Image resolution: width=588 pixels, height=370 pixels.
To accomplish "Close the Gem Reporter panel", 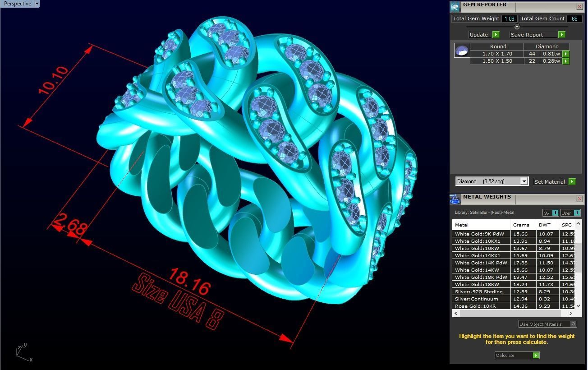I will pyautogui.click(x=579, y=6).
